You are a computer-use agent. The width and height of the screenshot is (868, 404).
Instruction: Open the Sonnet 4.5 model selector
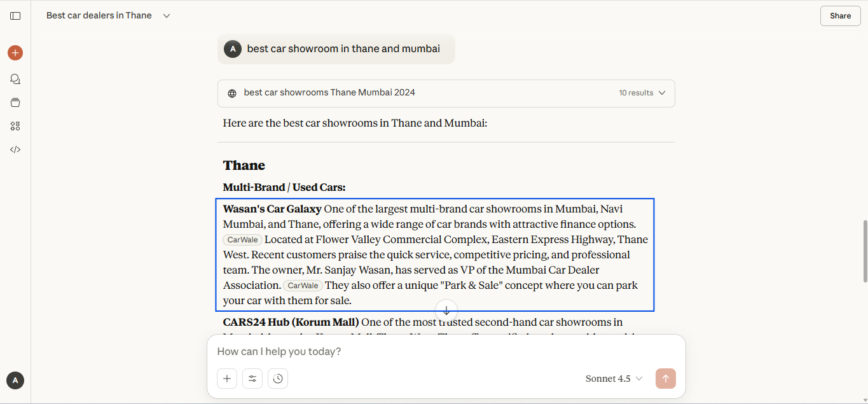614,379
